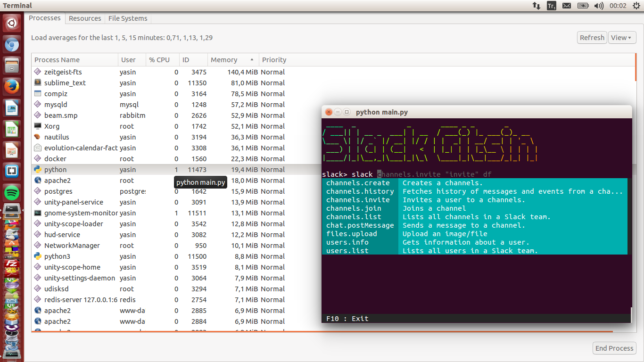Open the sound volume indicator

point(599,6)
